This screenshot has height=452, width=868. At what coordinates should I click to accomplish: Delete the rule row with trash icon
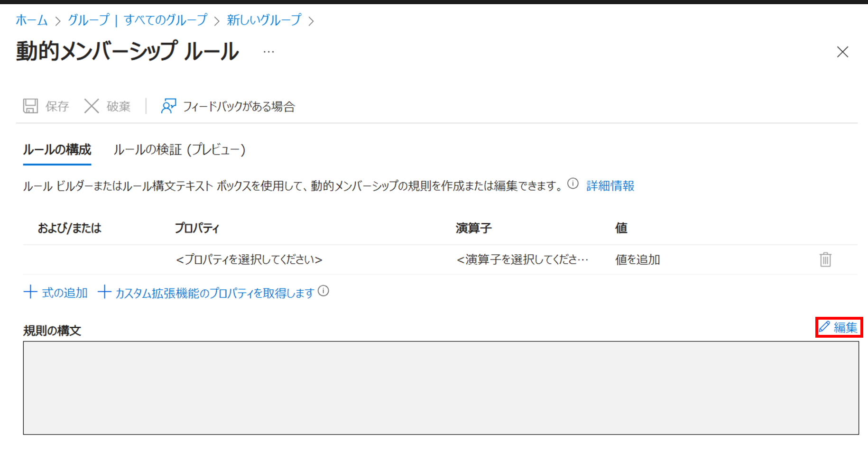click(825, 259)
